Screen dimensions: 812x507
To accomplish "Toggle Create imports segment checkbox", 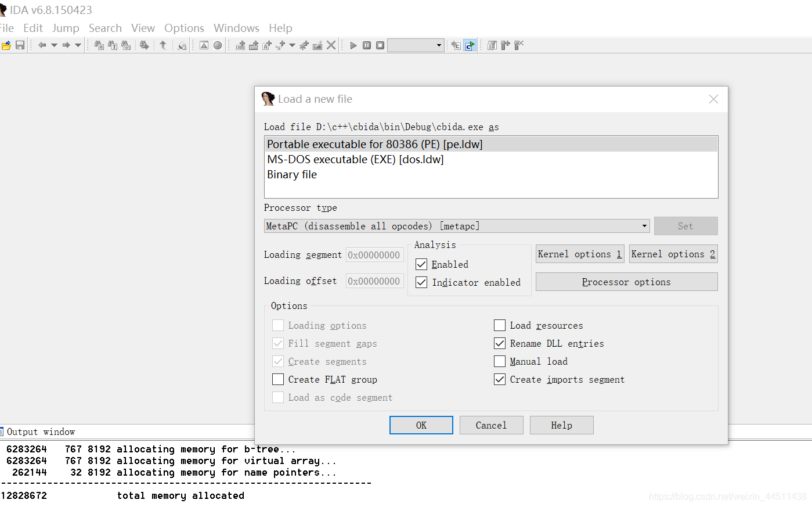I will pyautogui.click(x=500, y=379).
